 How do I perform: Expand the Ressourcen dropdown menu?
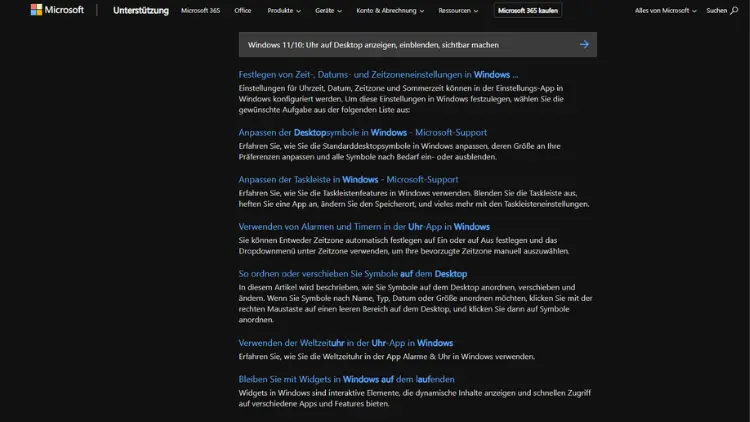(458, 10)
